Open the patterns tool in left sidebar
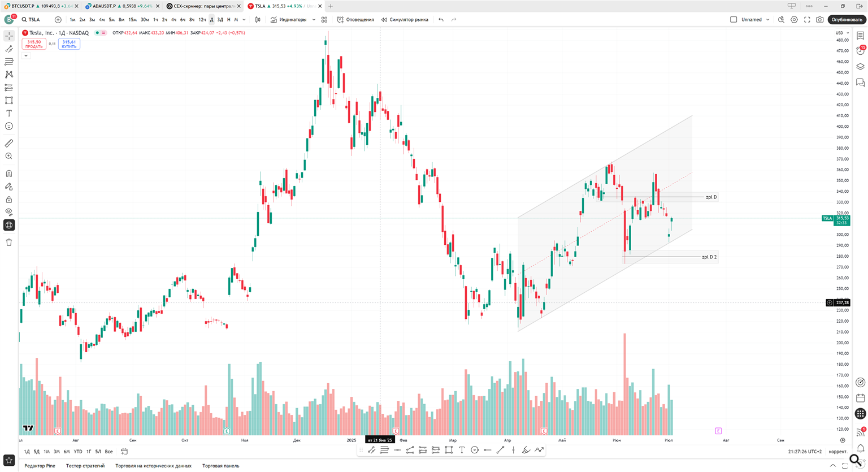This screenshot has height=472, width=868. (x=9, y=75)
